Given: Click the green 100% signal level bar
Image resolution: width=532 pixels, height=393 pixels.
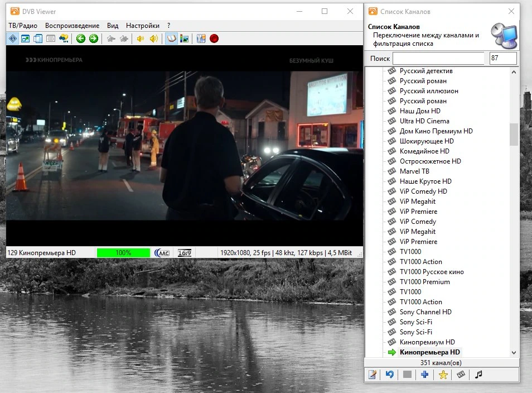Looking at the screenshot, I should click(x=123, y=253).
